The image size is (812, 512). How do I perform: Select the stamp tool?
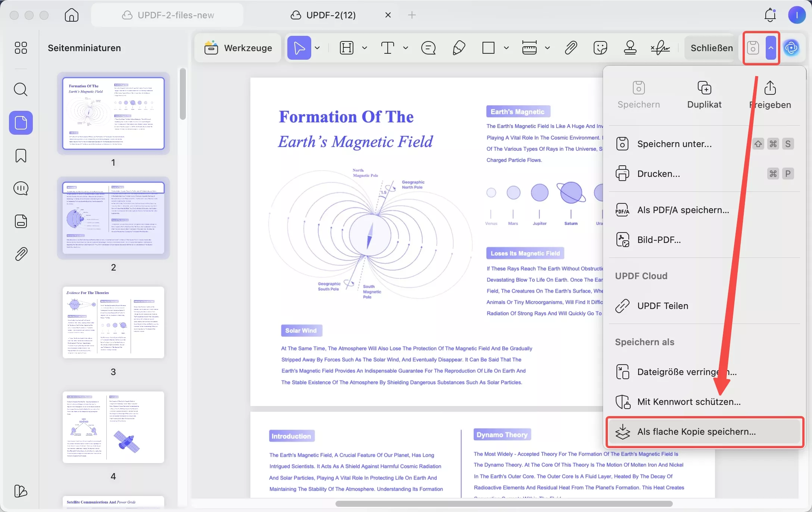630,48
